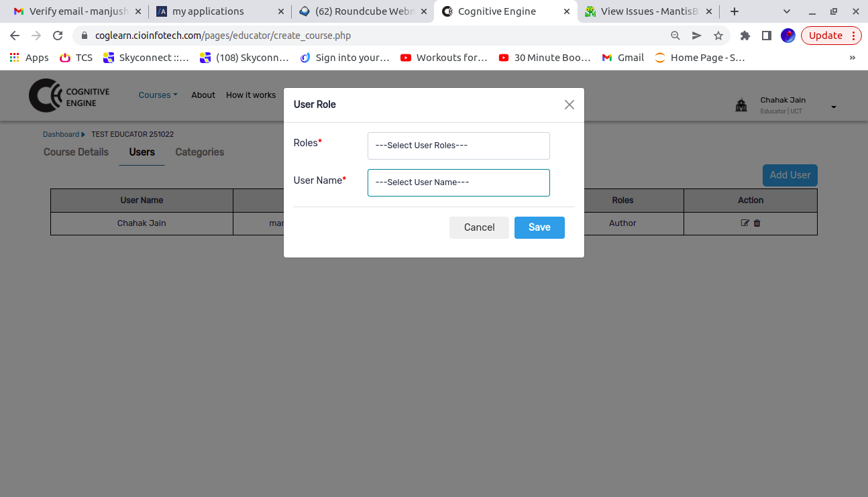868x497 pixels.
Task: Open the browser Extensions puzzle icon
Action: (745, 36)
